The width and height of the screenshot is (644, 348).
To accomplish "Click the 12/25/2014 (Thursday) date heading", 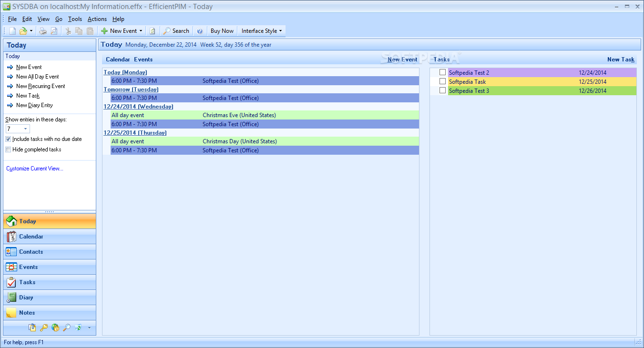I will 135,133.
